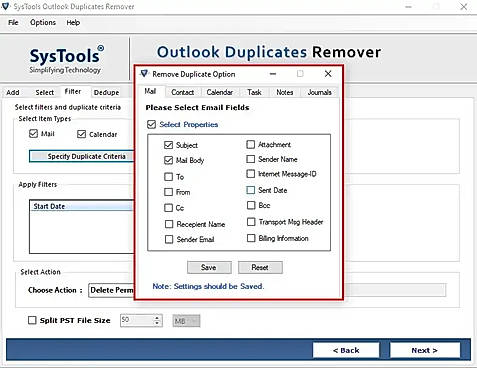Open the Options menu
Image resolution: width=477 pixels, height=368 pixels.
tap(43, 23)
